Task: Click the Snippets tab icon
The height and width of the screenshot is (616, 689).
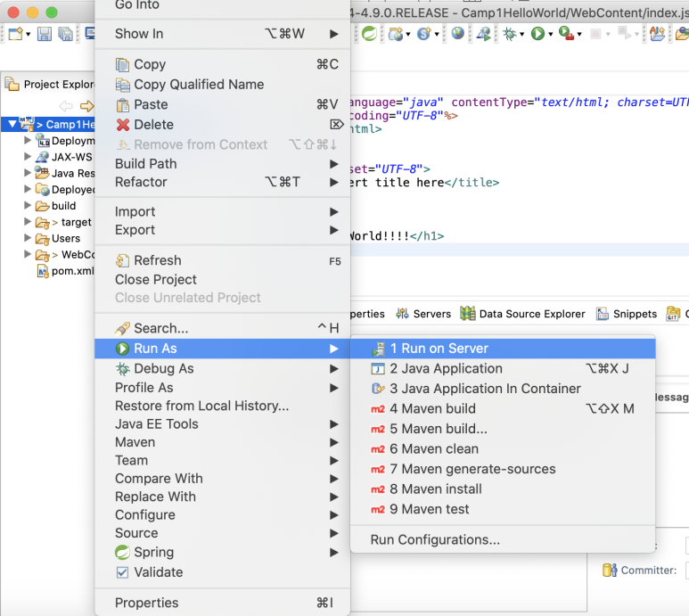Action: click(x=603, y=314)
